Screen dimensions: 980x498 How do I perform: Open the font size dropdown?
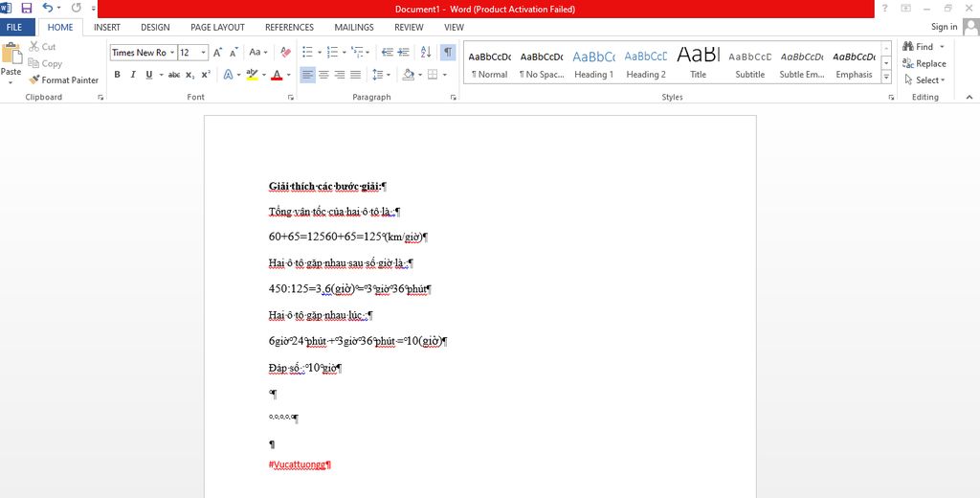[x=203, y=53]
